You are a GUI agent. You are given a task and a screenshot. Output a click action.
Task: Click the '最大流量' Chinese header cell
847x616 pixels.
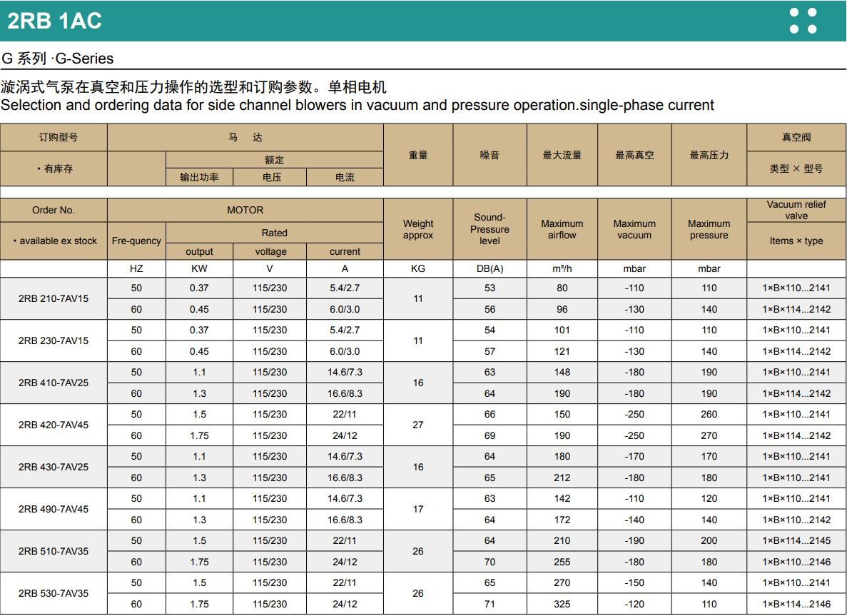tap(562, 155)
